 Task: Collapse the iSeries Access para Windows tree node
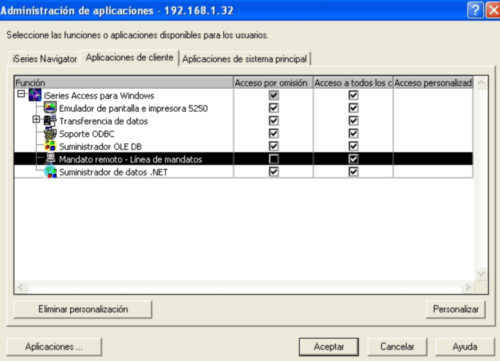tap(21, 94)
